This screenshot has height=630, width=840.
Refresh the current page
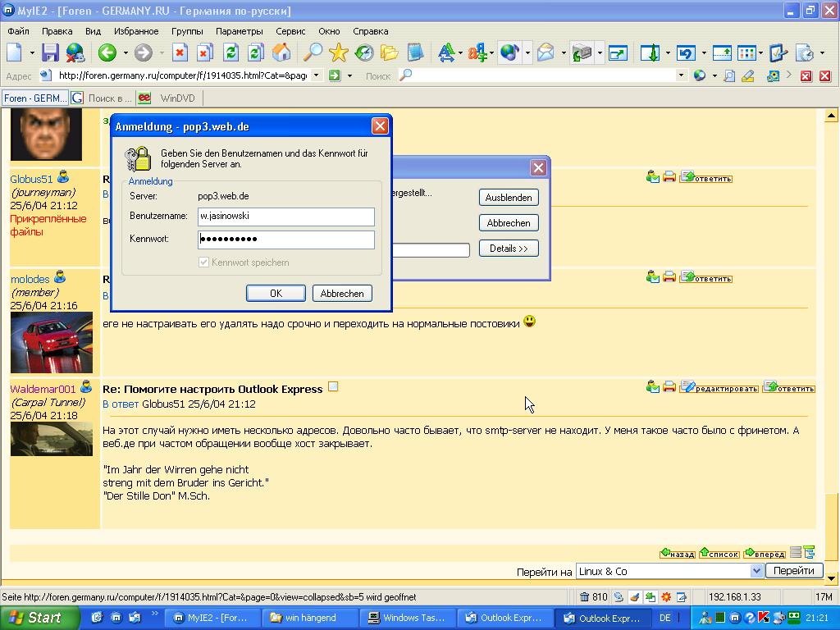click(231, 52)
